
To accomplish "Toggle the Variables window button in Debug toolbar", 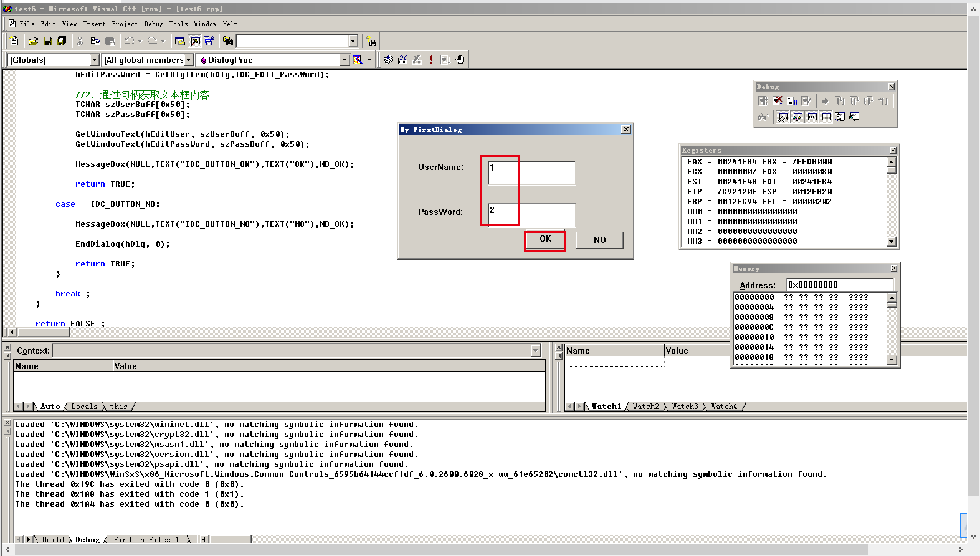I will (x=797, y=117).
